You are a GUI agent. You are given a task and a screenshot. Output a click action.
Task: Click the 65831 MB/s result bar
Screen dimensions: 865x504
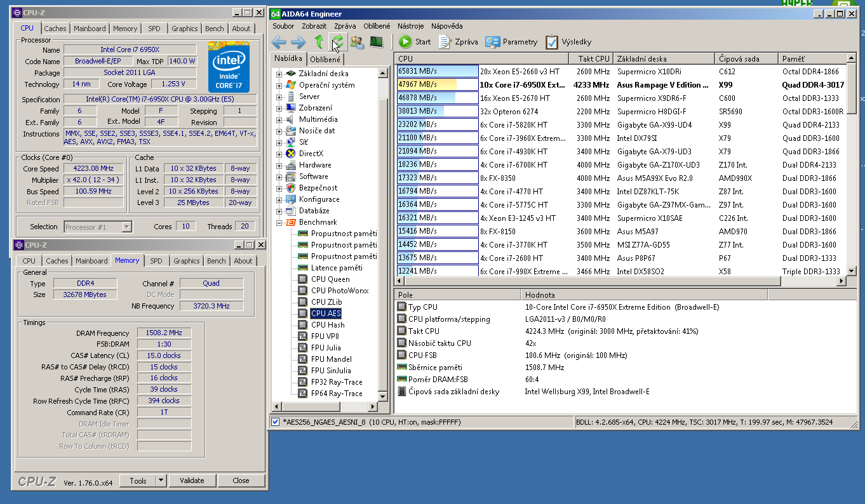click(x=437, y=72)
